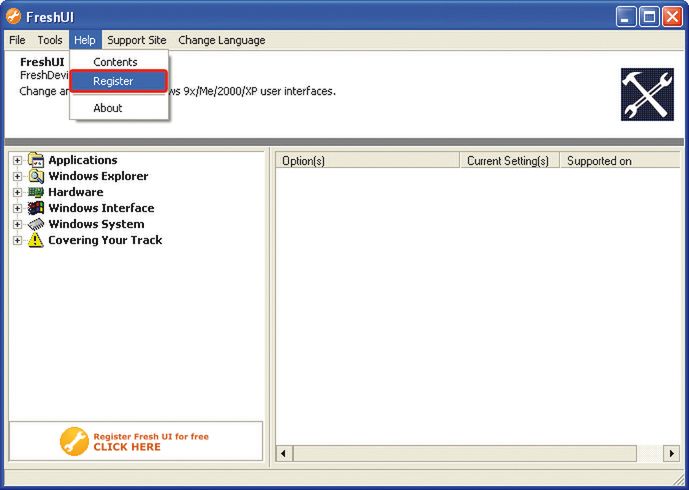
Task: Select the Windows Explorer tree item
Action: click(98, 176)
